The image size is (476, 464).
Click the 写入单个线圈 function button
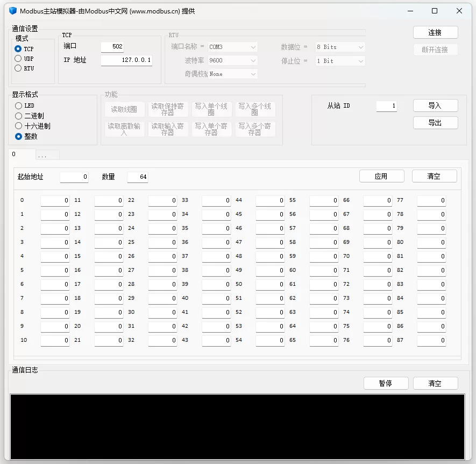(211, 108)
